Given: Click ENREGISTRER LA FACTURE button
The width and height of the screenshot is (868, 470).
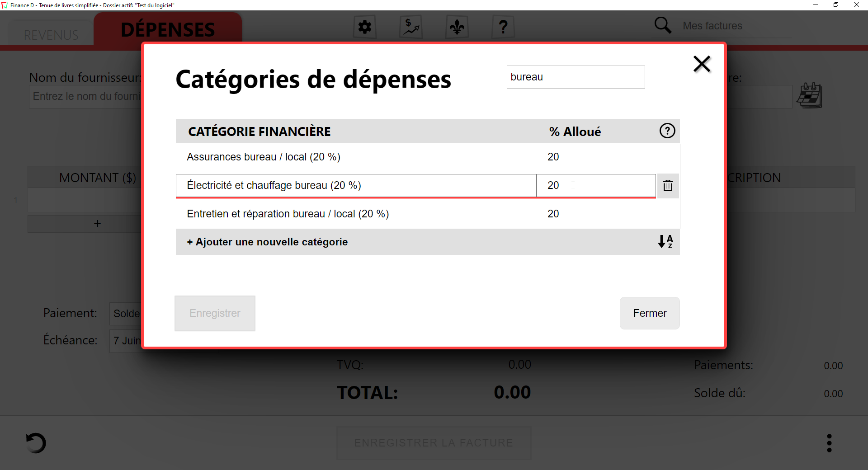Looking at the screenshot, I should pos(434,443).
